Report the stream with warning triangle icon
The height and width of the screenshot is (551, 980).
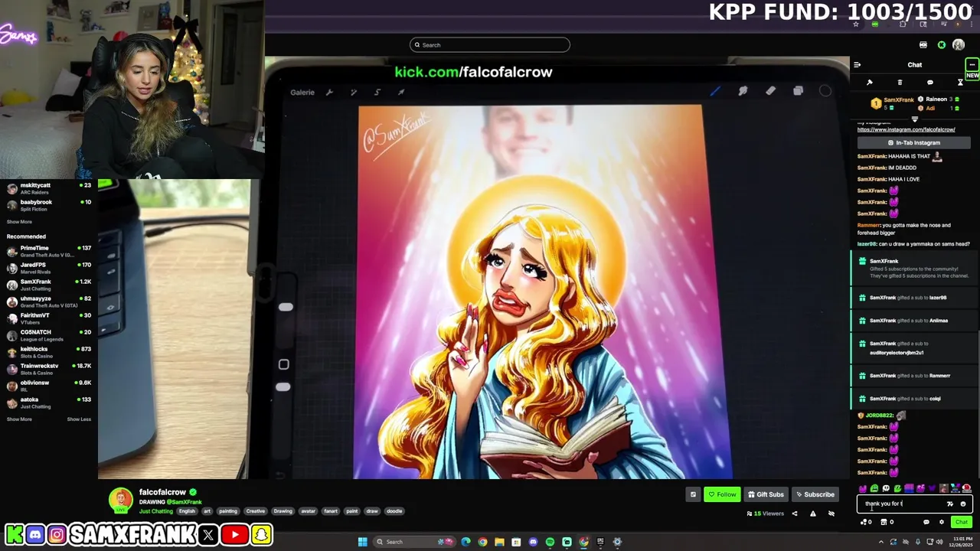click(x=812, y=514)
